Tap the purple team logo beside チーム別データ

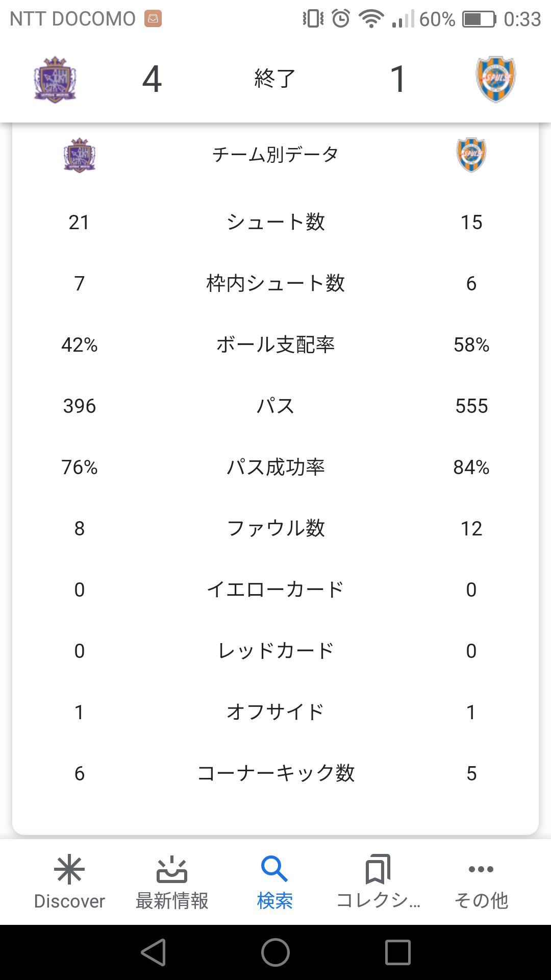coord(80,155)
